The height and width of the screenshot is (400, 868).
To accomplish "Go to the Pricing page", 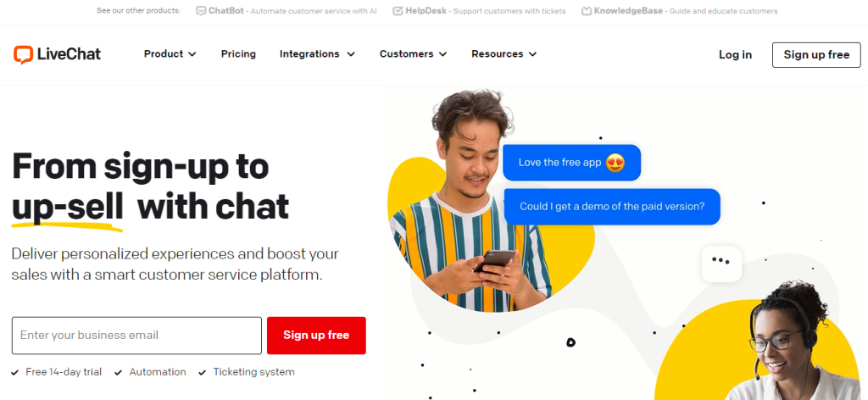I will coord(238,54).
